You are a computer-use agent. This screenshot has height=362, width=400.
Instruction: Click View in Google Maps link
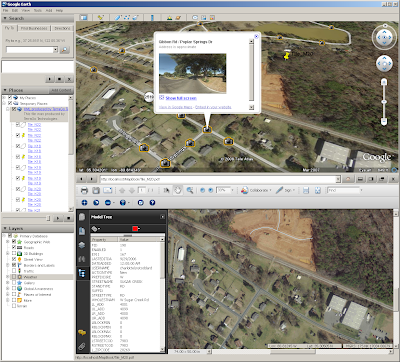pos(176,107)
